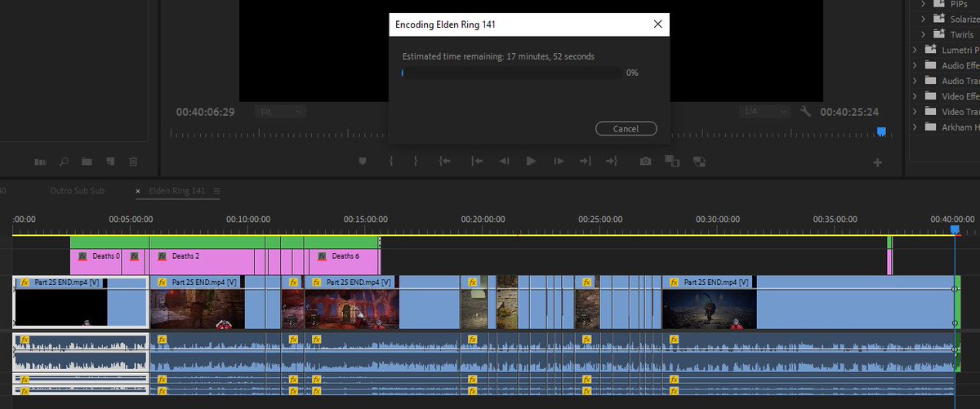The height and width of the screenshot is (409, 980).
Task: Create a New Bin in Project panel
Action: (x=87, y=162)
